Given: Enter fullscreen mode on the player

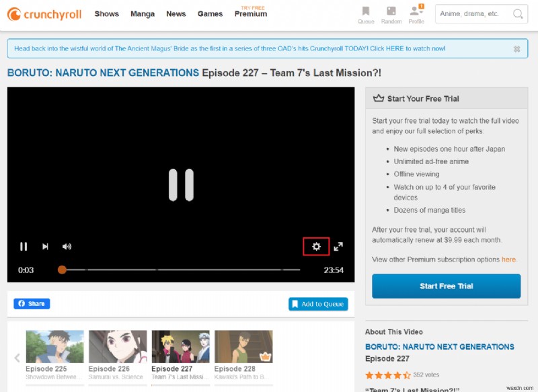Looking at the screenshot, I should (x=338, y=246).
